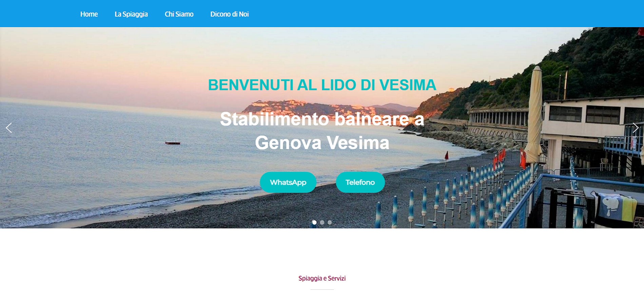This screenshot has width=644, height=305.
Task: Contact via the WhatsApp button
Action: point(288,182)
